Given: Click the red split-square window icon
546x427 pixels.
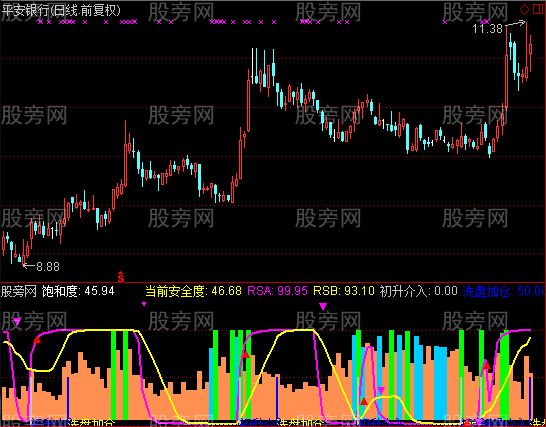Looking at the screenshot, I should [x=539, y=9].
